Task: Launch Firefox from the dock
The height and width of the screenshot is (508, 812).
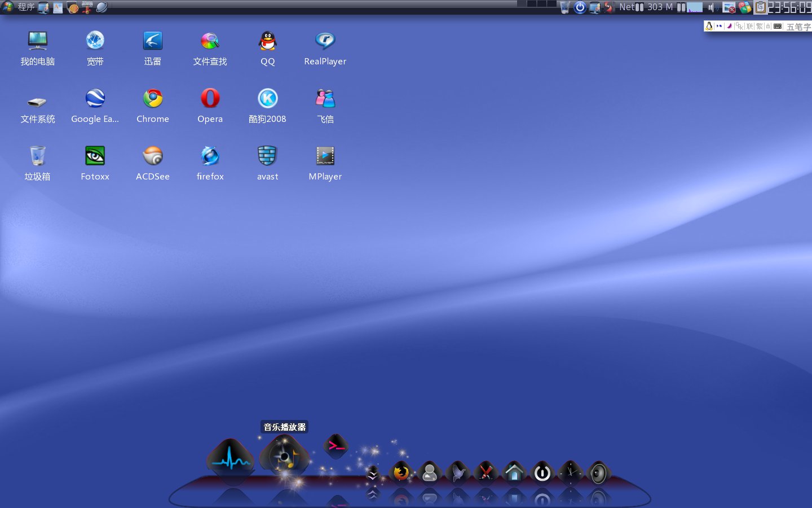Action: (401, 472)
